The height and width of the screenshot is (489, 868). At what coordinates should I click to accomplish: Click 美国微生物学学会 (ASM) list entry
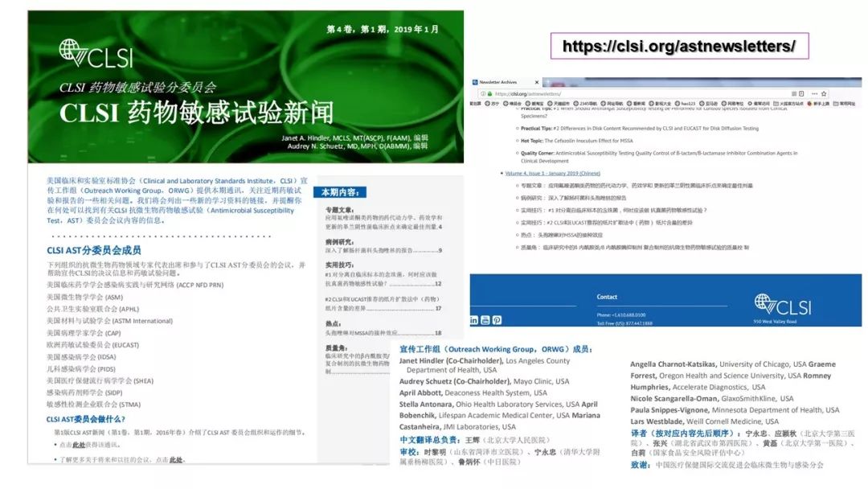[84, 298]
